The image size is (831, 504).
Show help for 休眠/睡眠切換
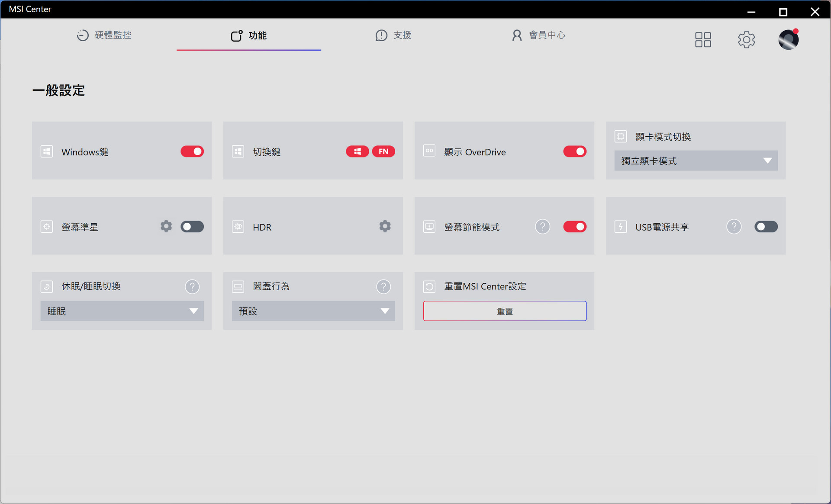tap(192, 286)
